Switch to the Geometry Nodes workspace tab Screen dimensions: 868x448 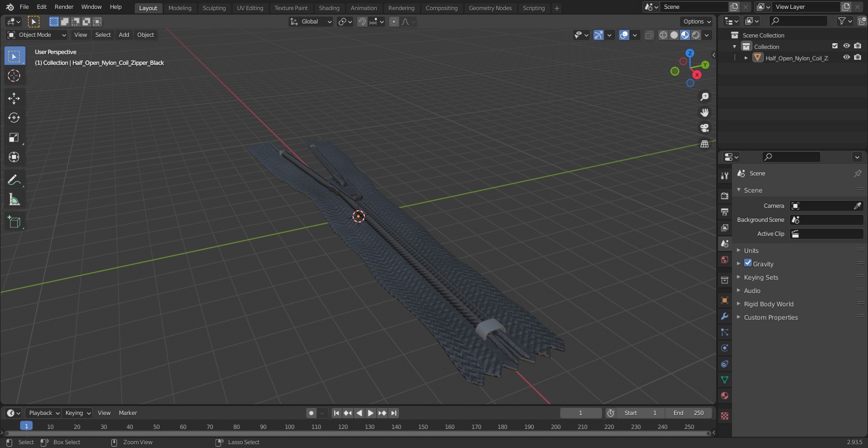[x=490, y=8]
